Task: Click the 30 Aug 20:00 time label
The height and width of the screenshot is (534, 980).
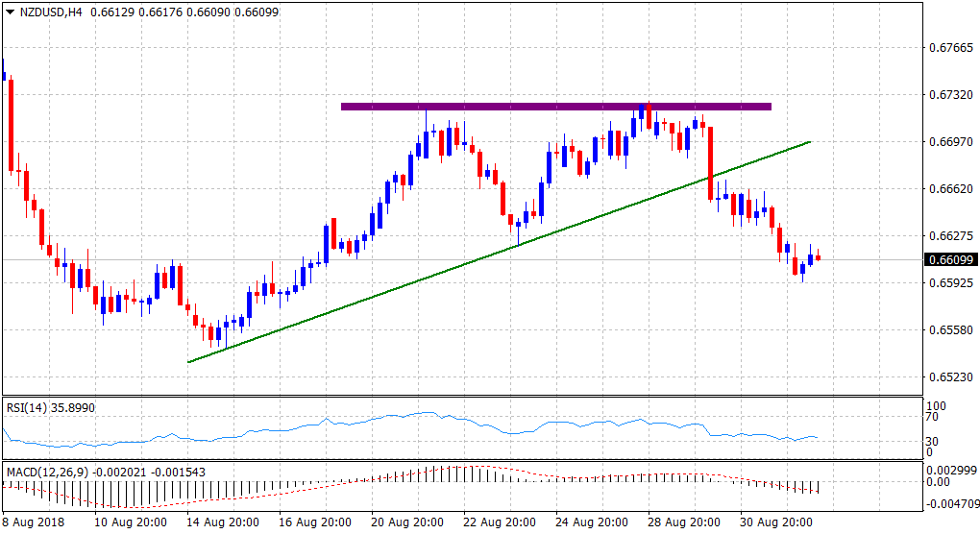Action: click(x=775, y=522)
